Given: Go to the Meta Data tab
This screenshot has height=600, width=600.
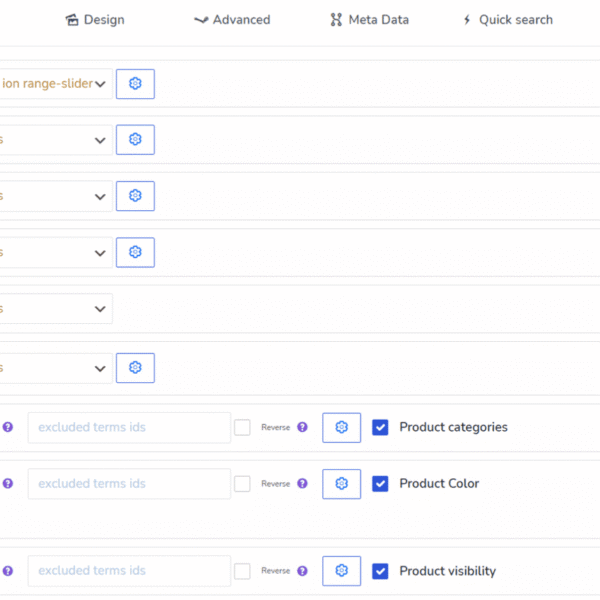Looking at the screenshot, I should pyautogui.click(x=369, y=20).
